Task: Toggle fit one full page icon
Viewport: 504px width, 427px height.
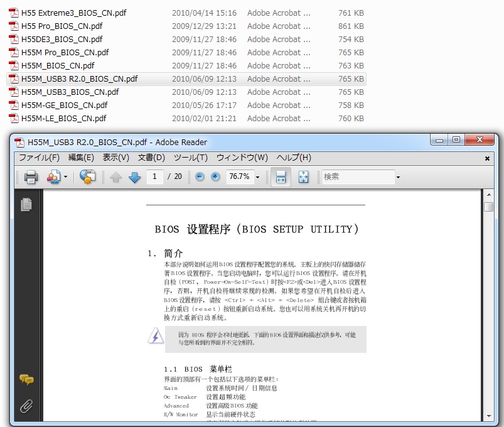Action: pos(303,177)
